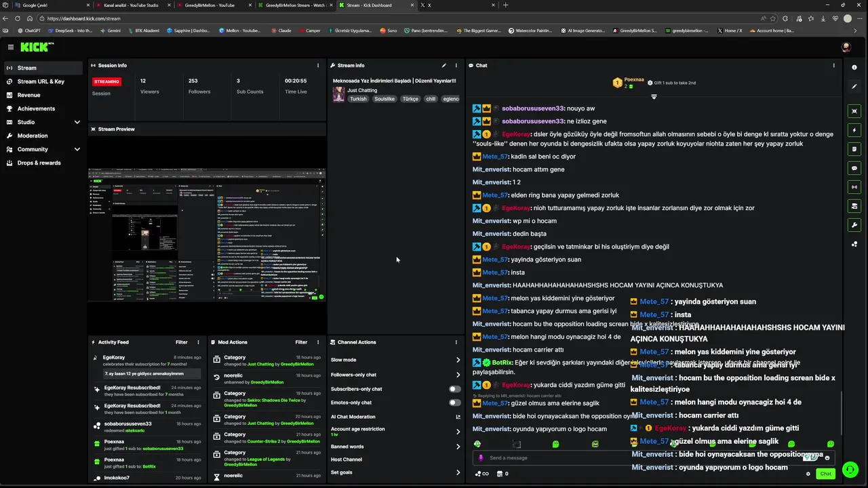Click the Soulslike stream tag
Screen dimensions: 868x488
[x=384, y=99]
